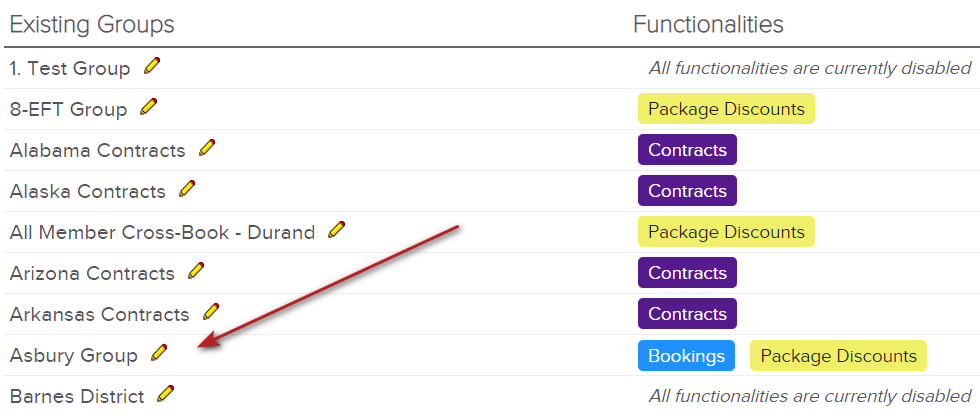Click the edit pencil for Alabama Contracts

[x=207, y=148]
